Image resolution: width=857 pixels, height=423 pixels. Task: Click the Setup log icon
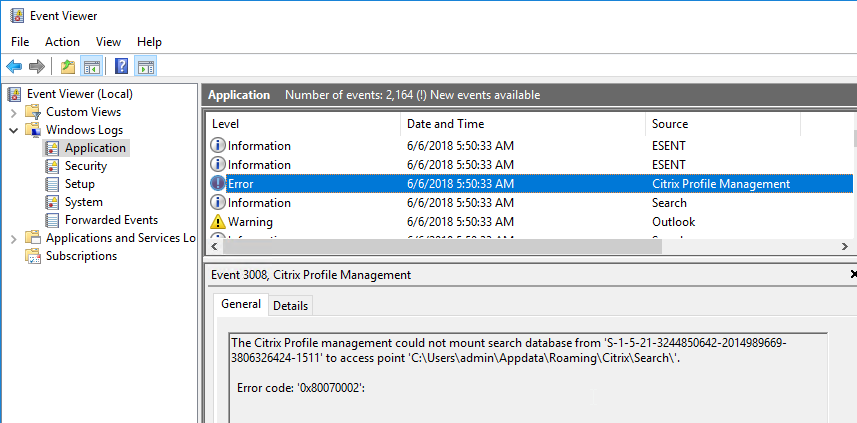pos(52,184)
